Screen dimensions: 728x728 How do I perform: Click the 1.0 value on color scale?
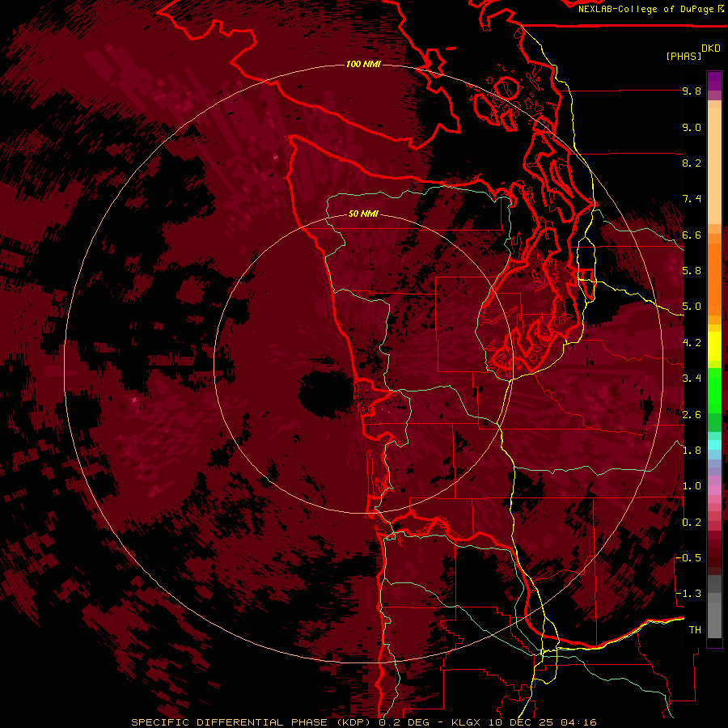(692, 486)
